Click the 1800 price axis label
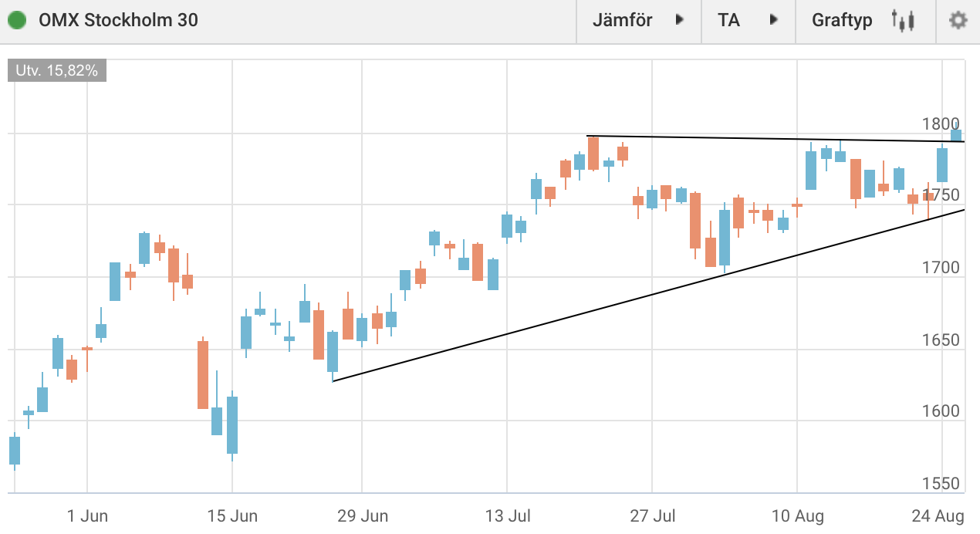Viewport: 980px width, 534px height. pos(941,124)
